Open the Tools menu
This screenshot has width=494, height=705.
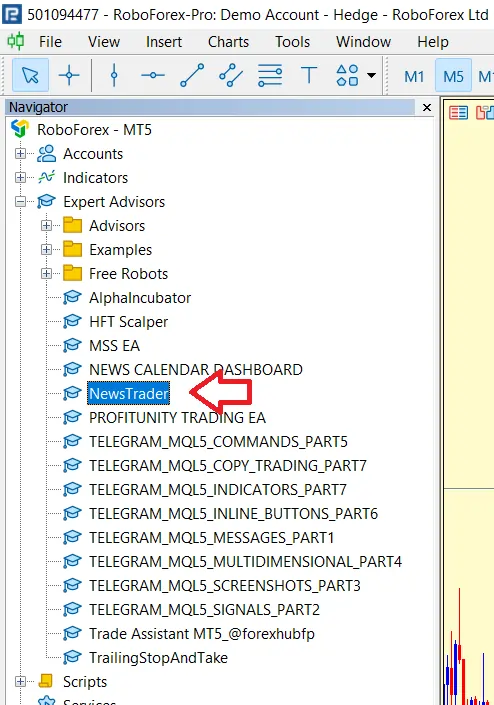point(293,42)
